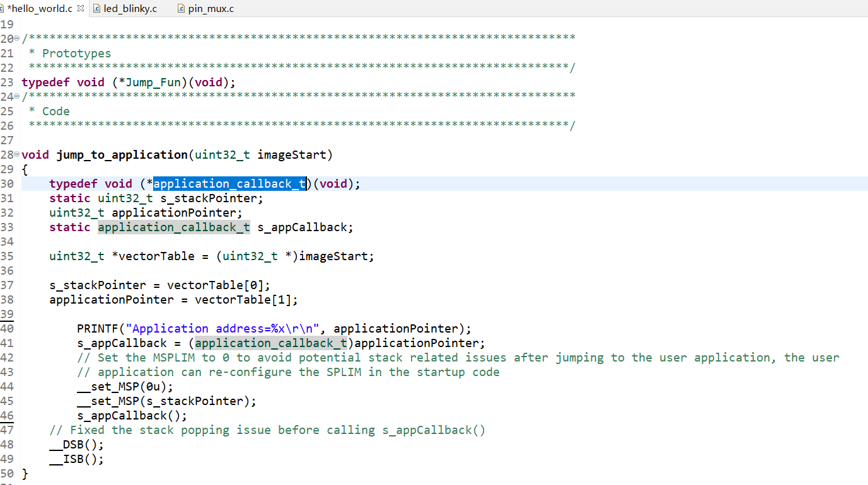This screenshot has height=485, width=868.
Task: Click the vectorTable[1] assignment line
Action: [x=173, y=300]
